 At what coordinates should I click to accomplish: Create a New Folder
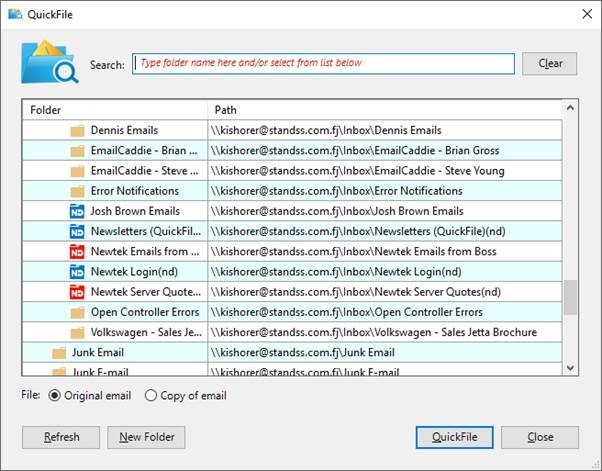point(146,437)
